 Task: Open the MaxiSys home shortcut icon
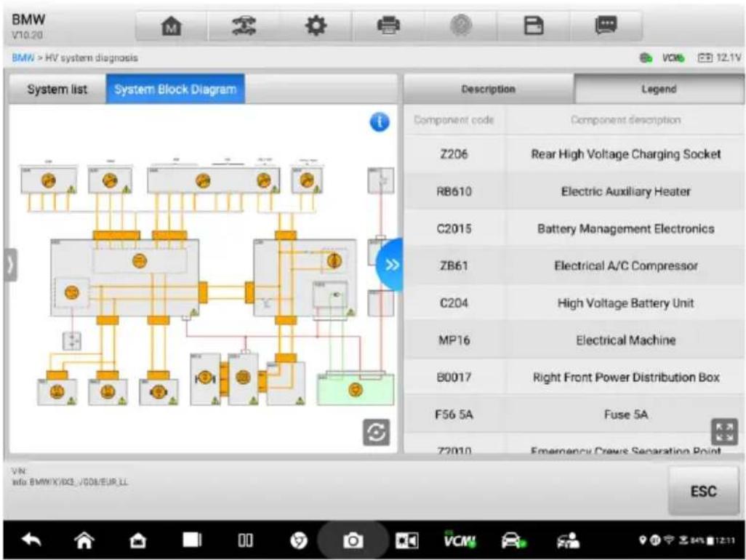tap(138, 540)
